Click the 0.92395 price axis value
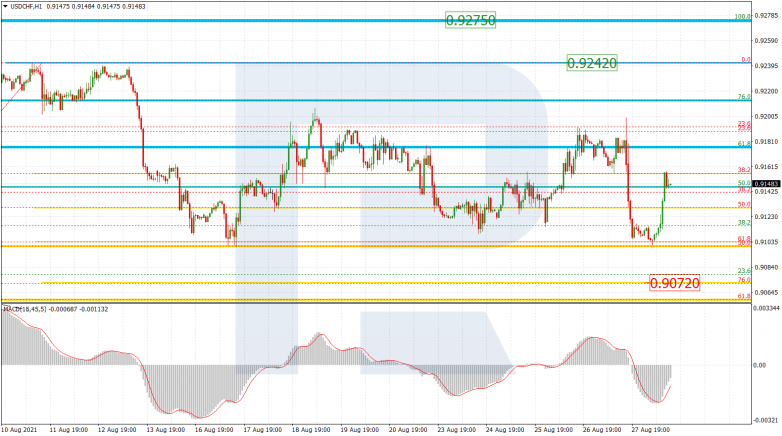Screen dimensions: 782x436 [766, 66]
